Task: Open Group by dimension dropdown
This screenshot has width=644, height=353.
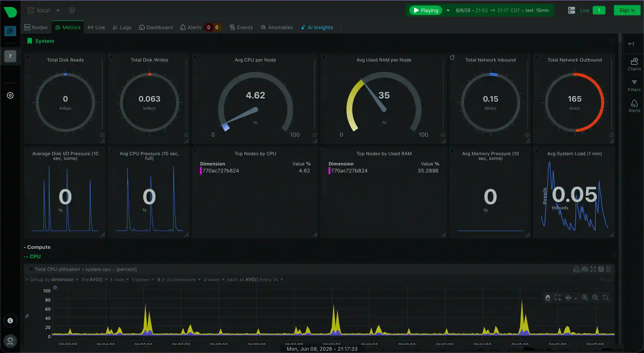Action: point(54,280)
